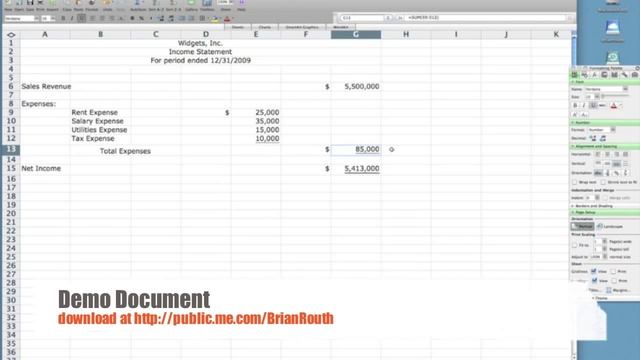Select the Net Income value 5,413,000
Screen dimensions: 640x360
pos(356,169)
